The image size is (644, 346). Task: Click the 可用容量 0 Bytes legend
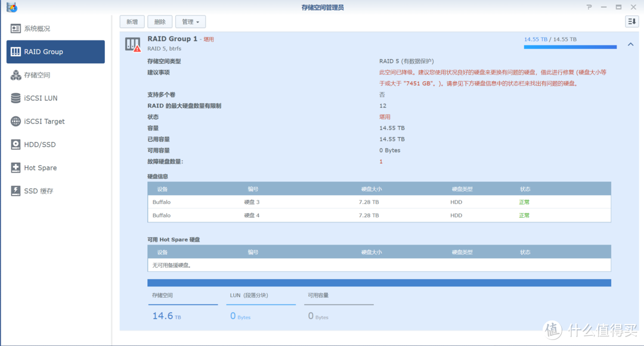339,307
